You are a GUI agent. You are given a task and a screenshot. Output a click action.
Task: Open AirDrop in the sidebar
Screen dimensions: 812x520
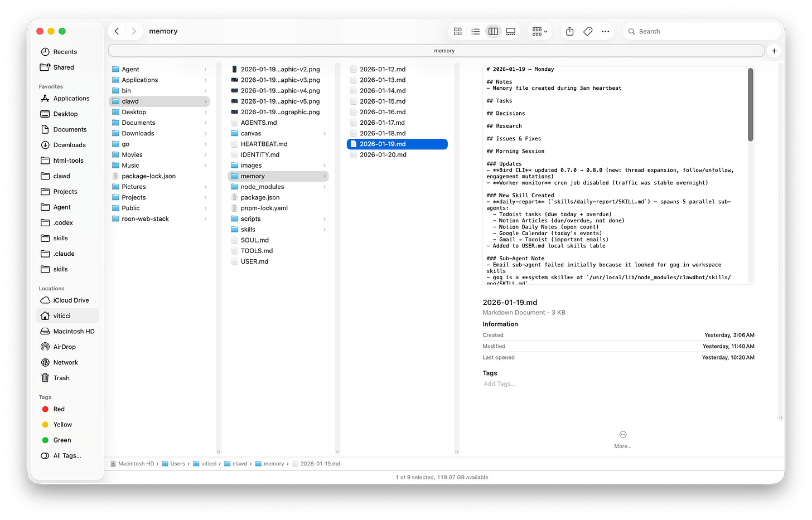[x=67, y=347]
